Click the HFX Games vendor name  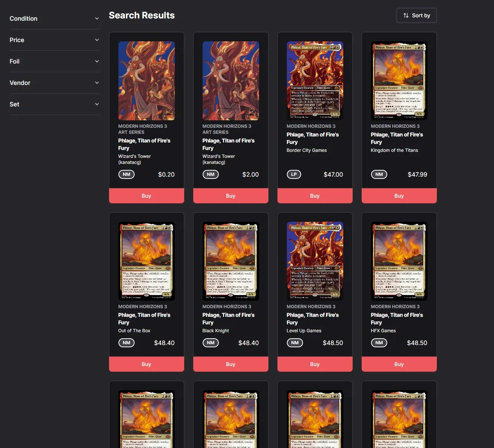(x=383, y=331)
